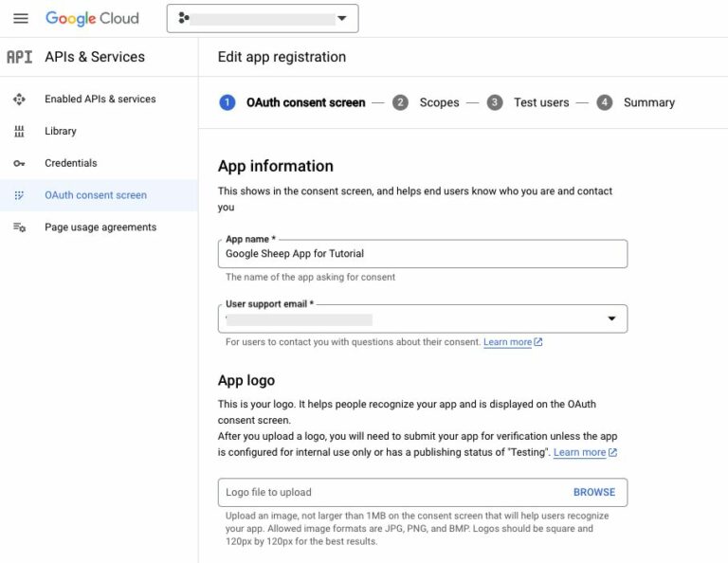Open Library in the sidebar

coord(61,132)
